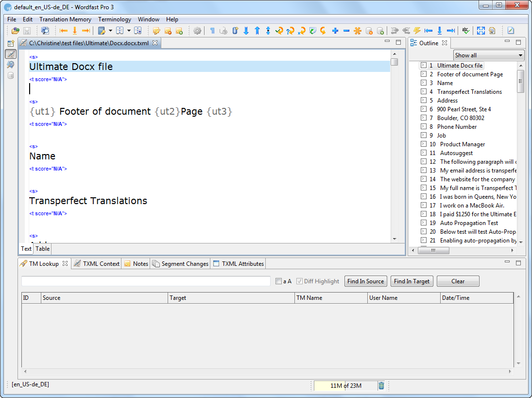Open the Terminology menu

click(x=114, y=19)
